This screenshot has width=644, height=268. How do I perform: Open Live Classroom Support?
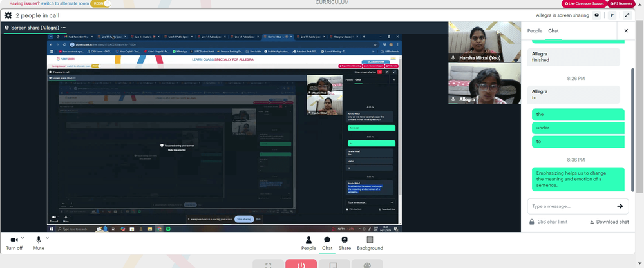coord(583,3)
